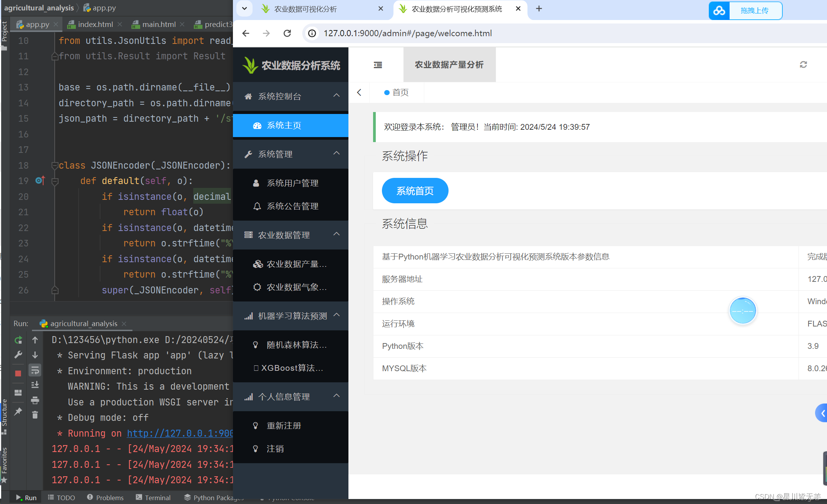827x504 pixels.
Task: Collapse the 机器学习算法预测 menu group
Action: click(336, 316)
